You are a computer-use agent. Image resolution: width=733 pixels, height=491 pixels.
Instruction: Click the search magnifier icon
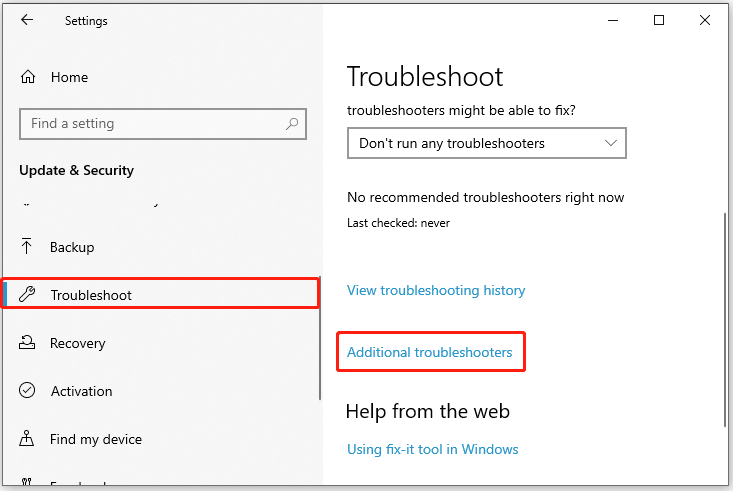[292, 123]
